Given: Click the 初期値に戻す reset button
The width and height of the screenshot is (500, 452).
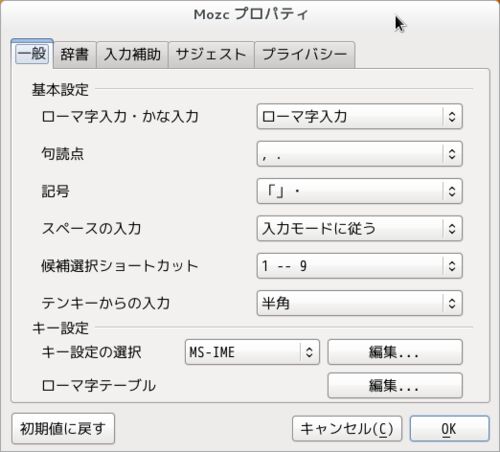Looking at the screenshot, I should 63,429.
